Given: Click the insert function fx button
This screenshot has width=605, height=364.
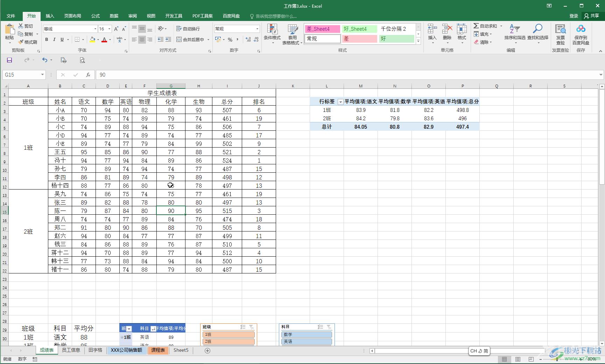Looking at the screenshot, I should tap(88, 75).
